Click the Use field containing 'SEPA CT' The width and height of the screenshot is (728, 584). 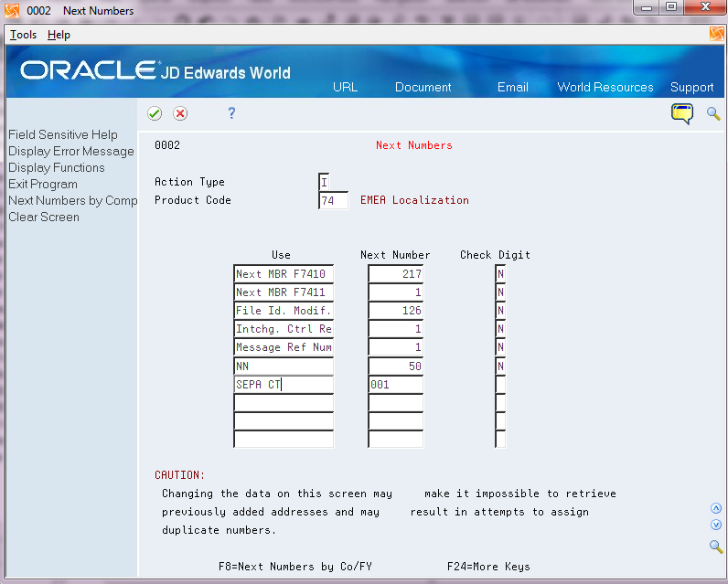284,385
